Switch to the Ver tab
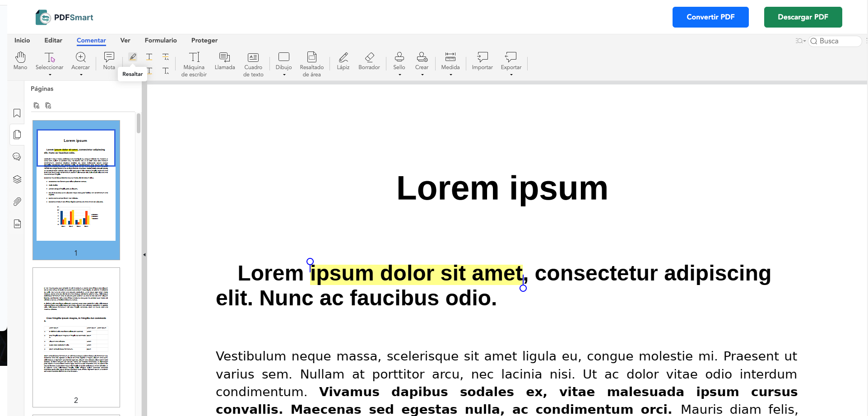This screenshot has width=868, height=416. click(125, 40)
